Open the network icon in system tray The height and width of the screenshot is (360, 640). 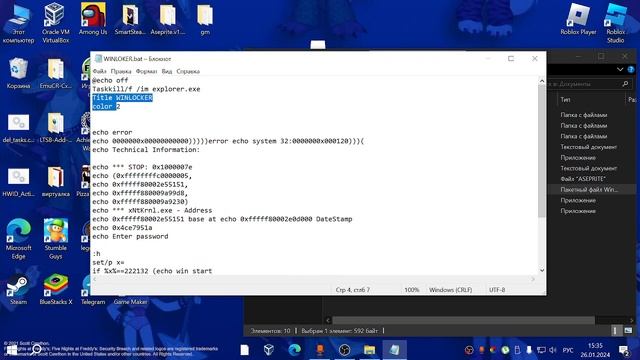click(x=541, y=350)
